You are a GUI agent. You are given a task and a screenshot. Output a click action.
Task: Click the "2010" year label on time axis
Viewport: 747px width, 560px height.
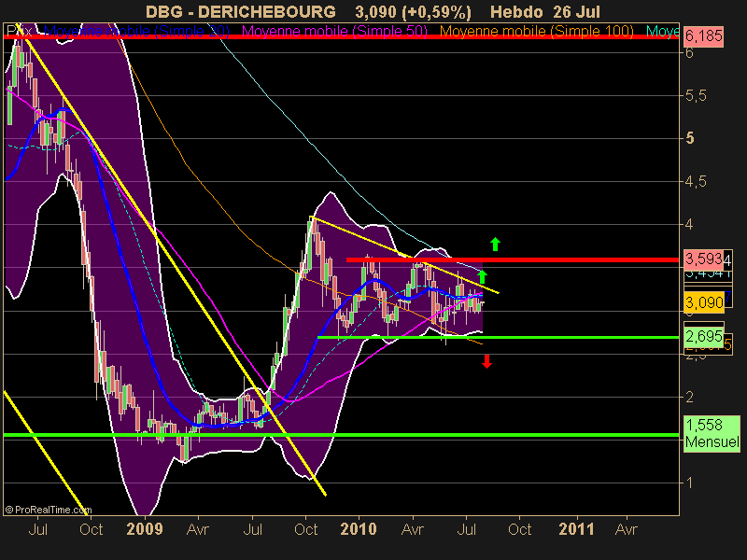pos(359,529)
